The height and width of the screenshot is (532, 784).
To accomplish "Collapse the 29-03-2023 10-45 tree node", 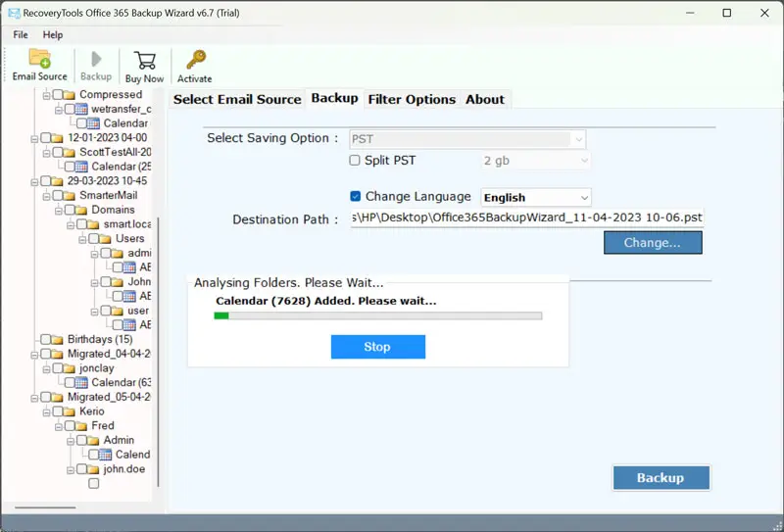I will (x=34, y=182).
